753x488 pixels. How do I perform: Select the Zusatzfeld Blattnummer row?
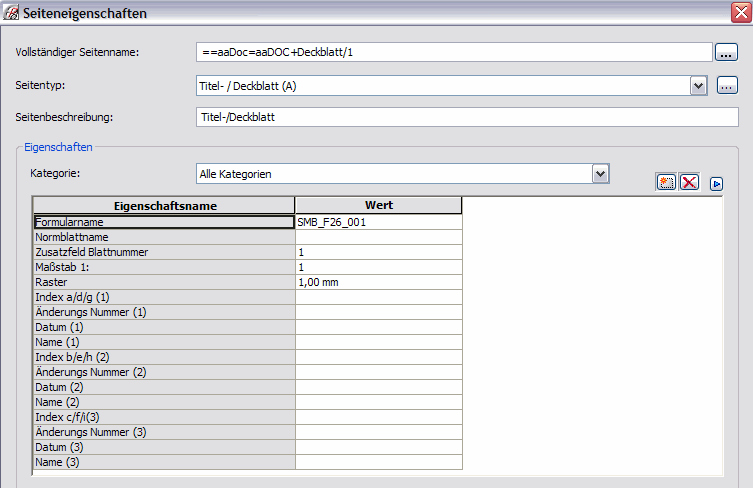[x=164, y=252]
